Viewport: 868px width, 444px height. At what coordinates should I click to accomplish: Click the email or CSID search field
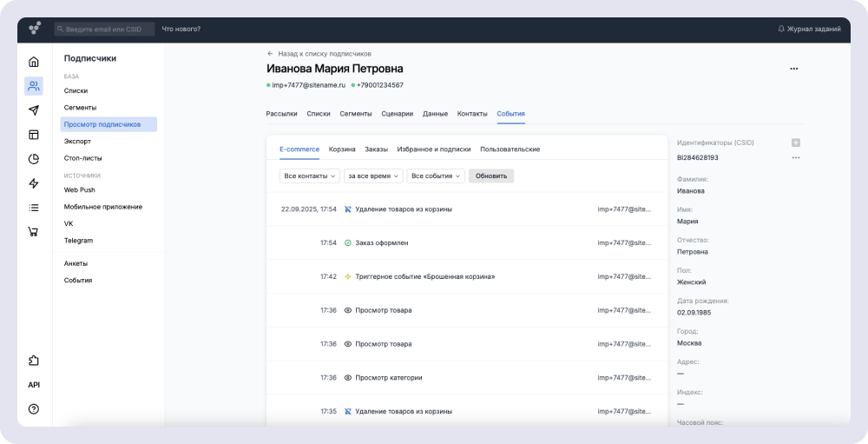(x=104, y=29)
